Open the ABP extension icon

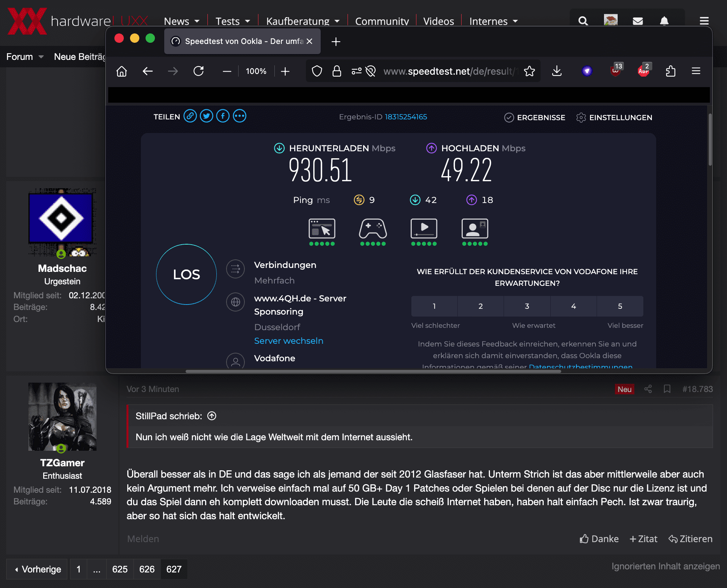(644, 70)
